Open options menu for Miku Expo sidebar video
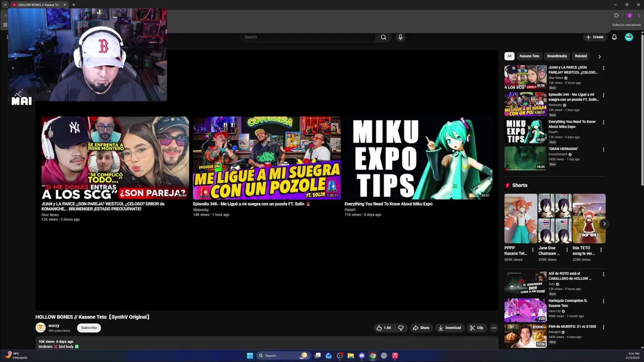 click(603, 122)
